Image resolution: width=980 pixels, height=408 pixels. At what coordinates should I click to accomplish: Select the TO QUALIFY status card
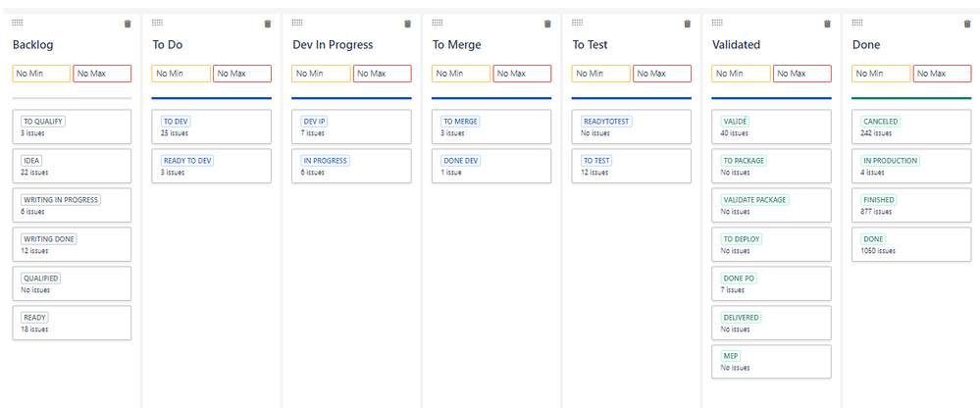point(72,127)
